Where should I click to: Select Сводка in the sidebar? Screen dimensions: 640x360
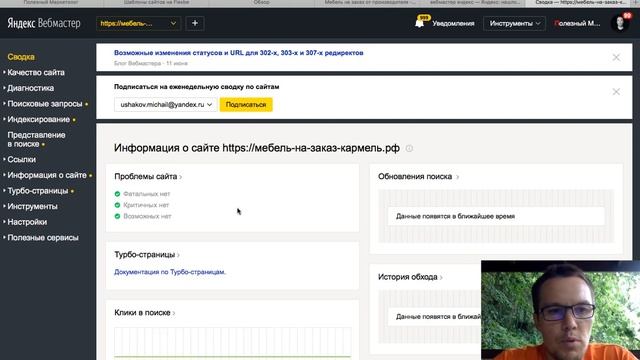click(21, 57)
